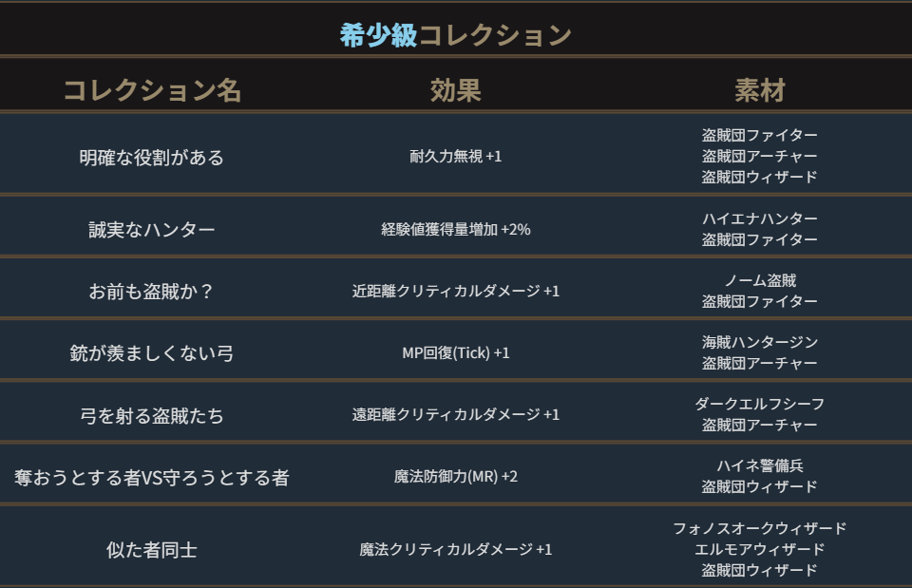Click the 素材 column header
The width and height of the screenshot is (912, 588).
[760, 90]
